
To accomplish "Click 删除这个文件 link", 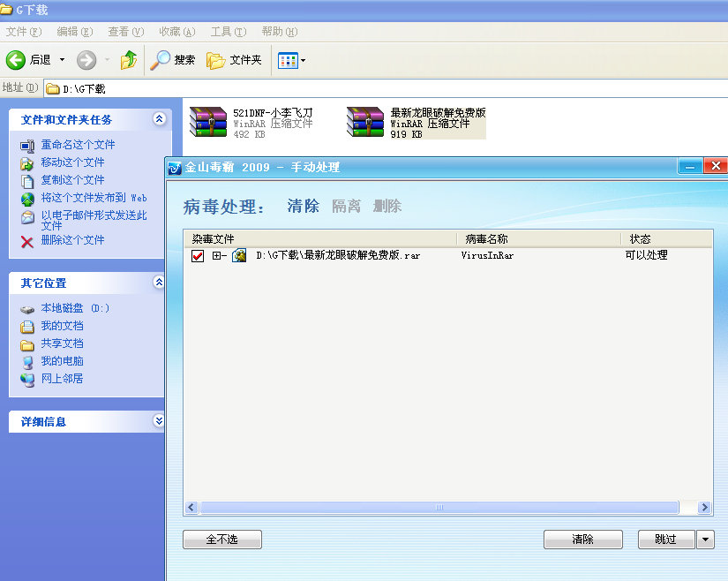I will 73,240.
